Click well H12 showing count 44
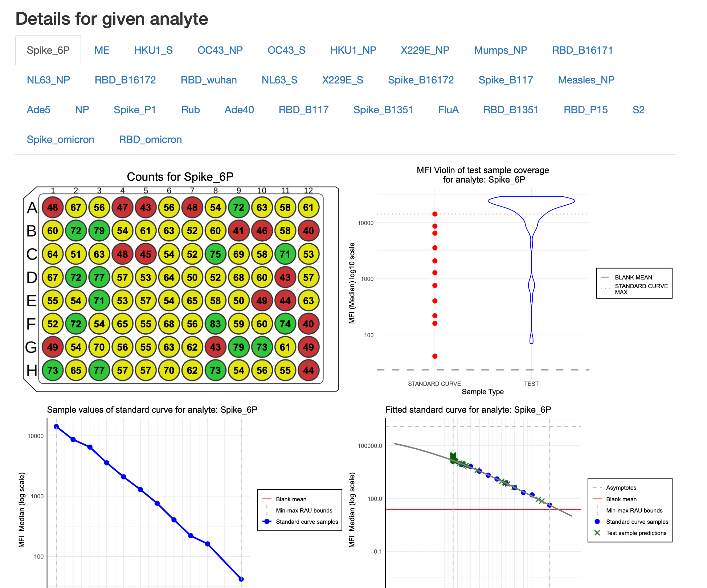Image resolution: width=707 pixels, height=588 pixels. (308, 370)
